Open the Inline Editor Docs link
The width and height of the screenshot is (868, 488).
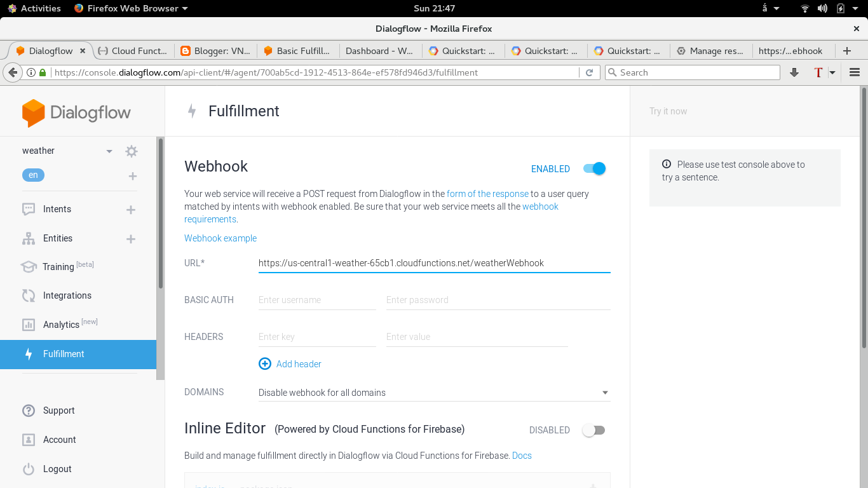[x=522, y=456]
